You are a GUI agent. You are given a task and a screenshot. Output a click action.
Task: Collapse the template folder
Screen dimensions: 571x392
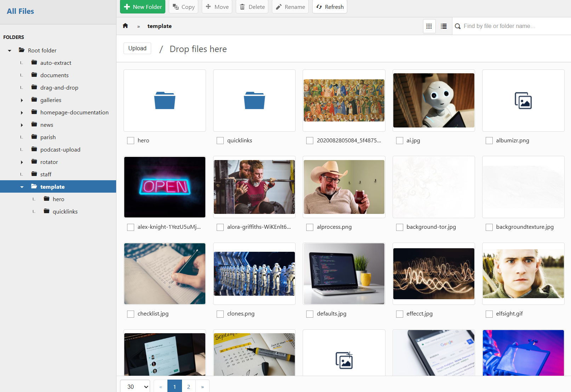click(x=22, y=187)
